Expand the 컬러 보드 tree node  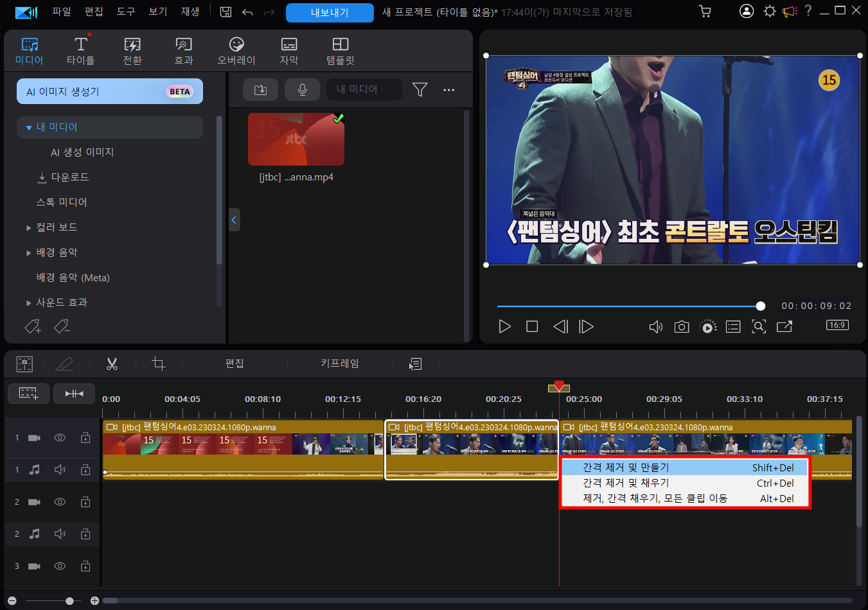(28, 228)
